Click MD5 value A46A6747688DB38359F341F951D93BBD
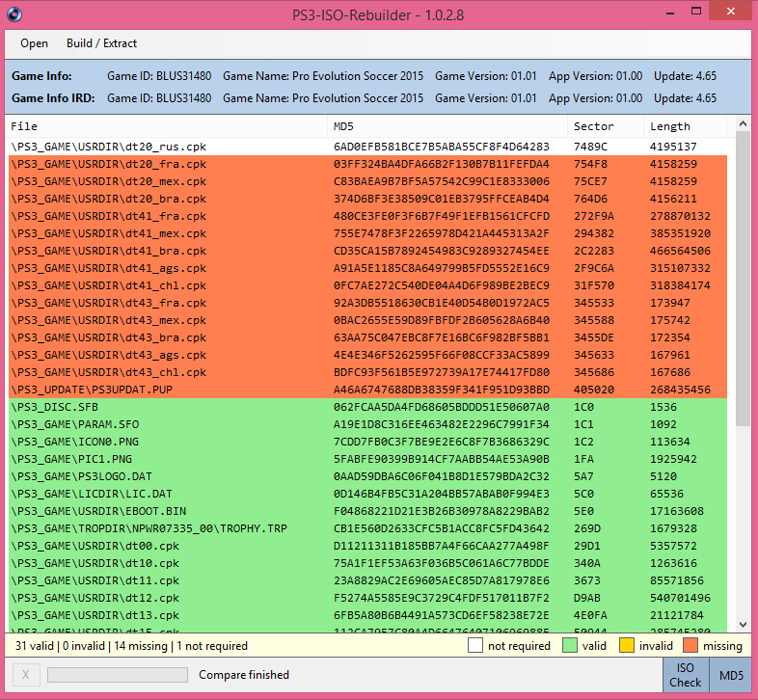This screenshot has width=758, height=700. pyautogui.click(x=442, y=390)
